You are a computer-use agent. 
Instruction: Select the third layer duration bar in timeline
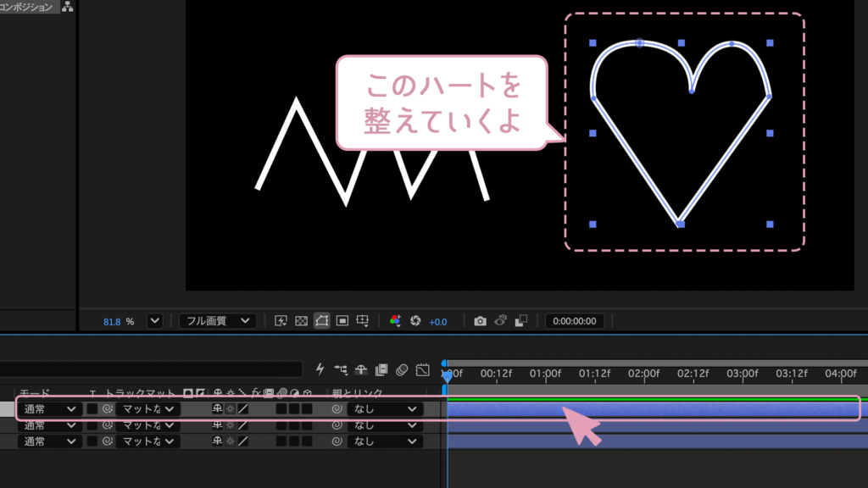click(x=657, y=441)
